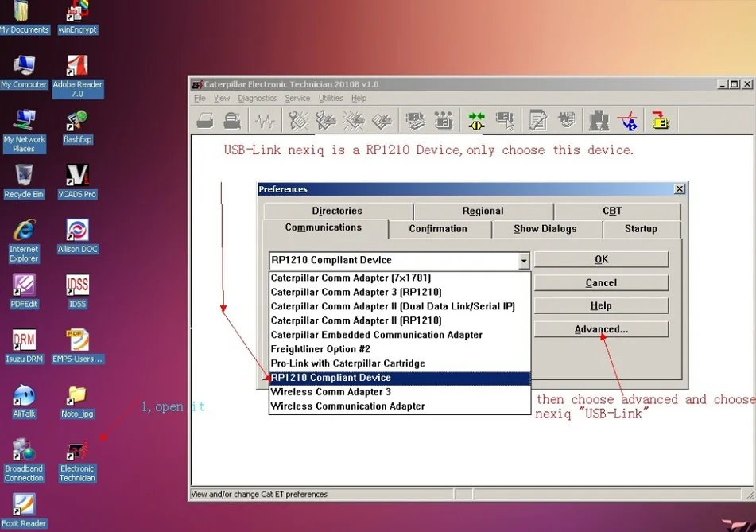The width and height of the screenshot is (756, 532).
Task: Choose Freightliner Option #2
Action: (400, 349)
